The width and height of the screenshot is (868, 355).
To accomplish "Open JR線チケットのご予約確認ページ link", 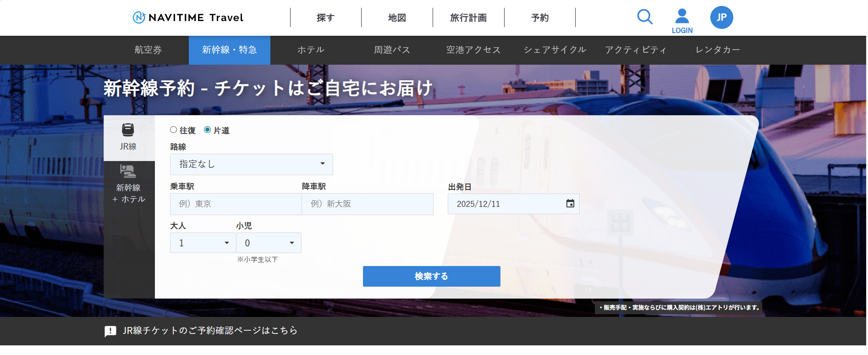I will pyautogui.click(x=210, y=331).
